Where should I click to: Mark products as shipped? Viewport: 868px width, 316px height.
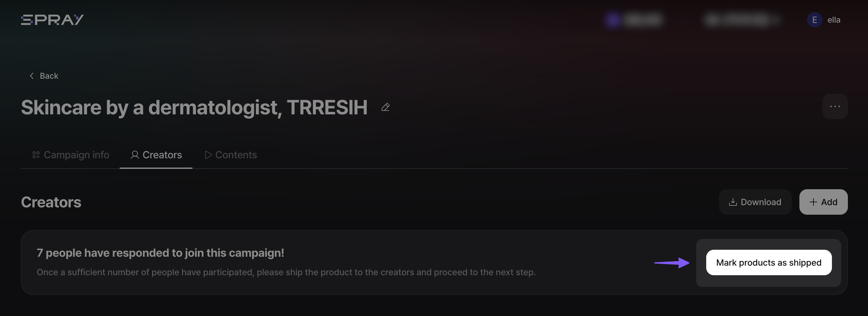tap(769, 262)
